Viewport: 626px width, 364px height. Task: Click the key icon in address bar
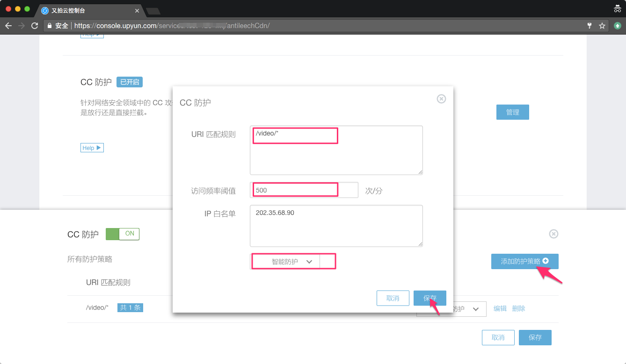590,26
